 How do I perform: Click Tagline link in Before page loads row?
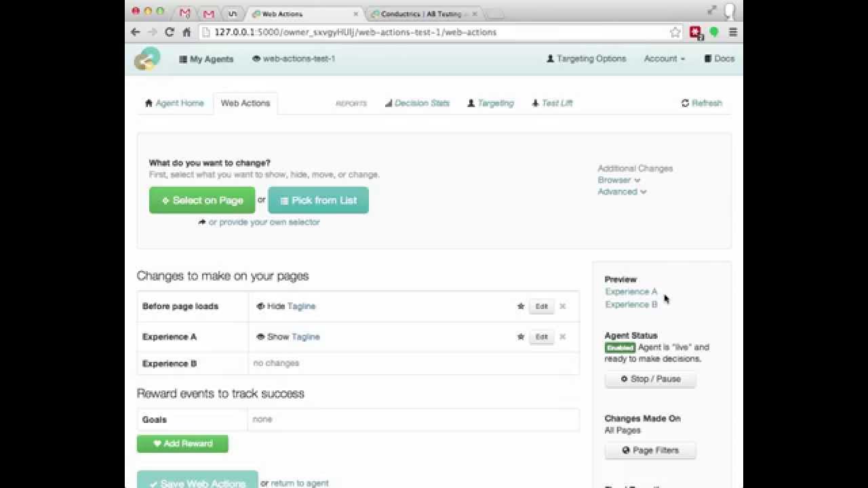[x=301, y=306]
